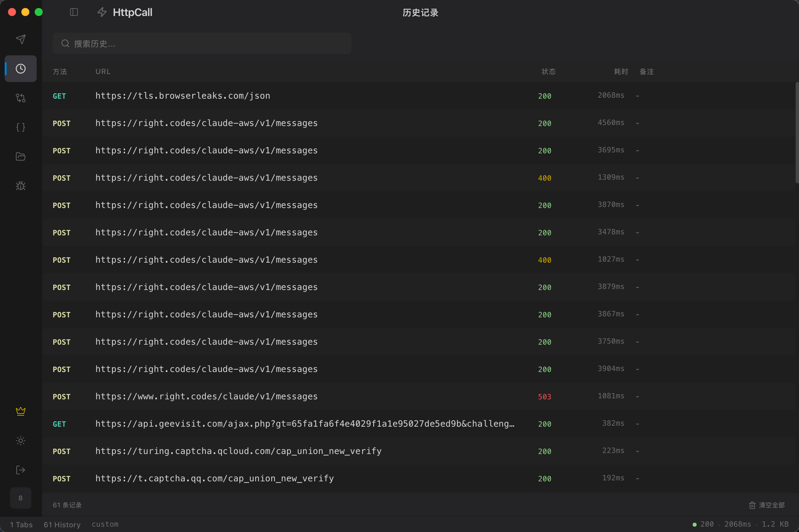Click the 1 Tabs status bar item
Viewport: 799px width, 532px height.
point(21,525)
